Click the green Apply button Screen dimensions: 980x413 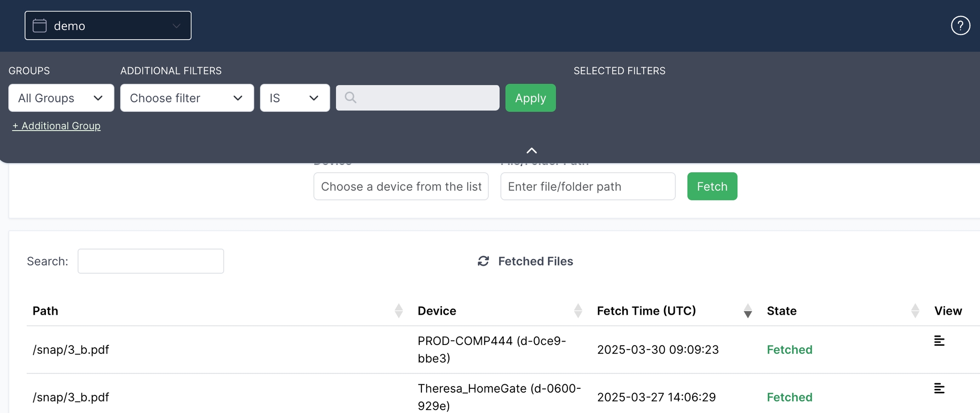coord(530,98)
